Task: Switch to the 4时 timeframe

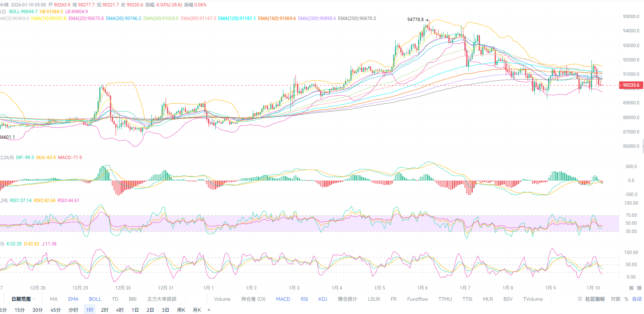Action: 120,310
